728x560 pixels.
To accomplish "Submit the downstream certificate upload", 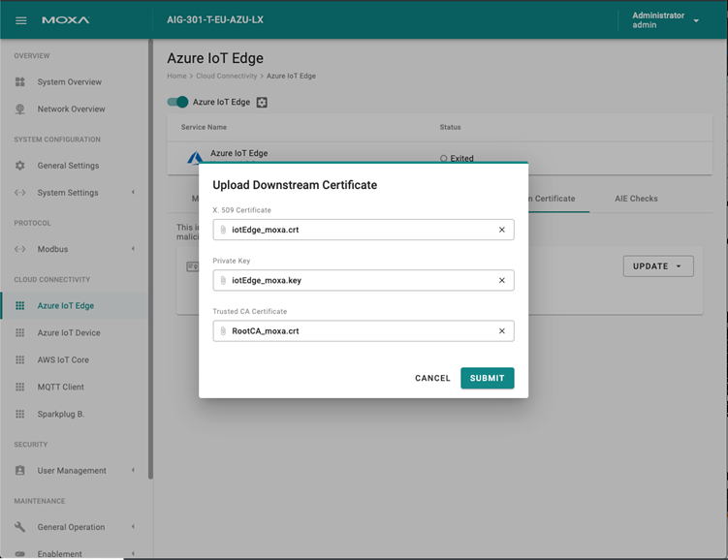I will (487, 378).
